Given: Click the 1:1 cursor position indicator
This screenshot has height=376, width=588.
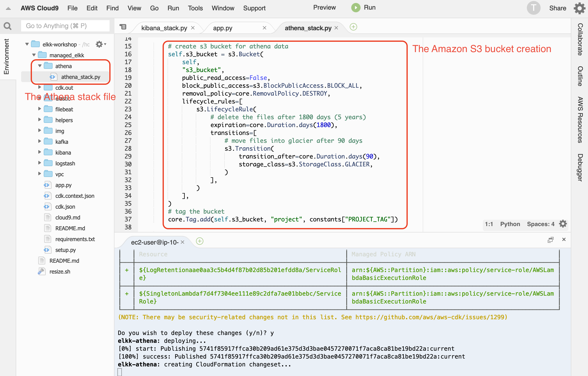Looking at the screenshot, I should pyautogui.click(x=489, y=224).
